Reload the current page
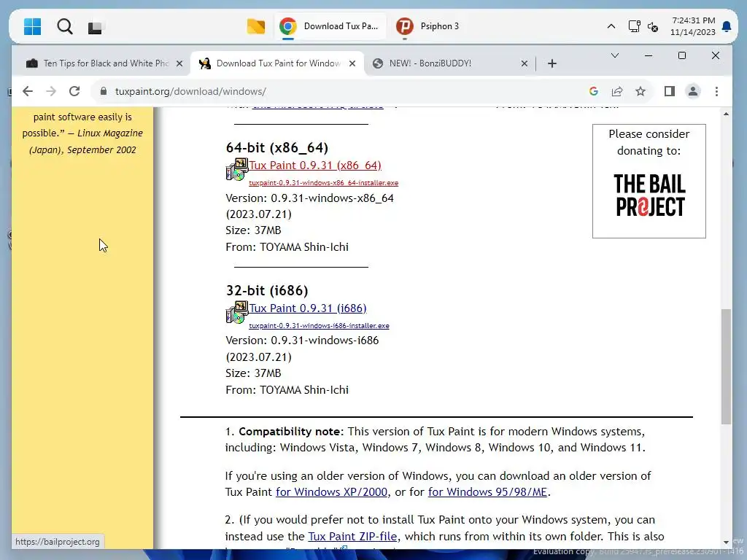 74,91
